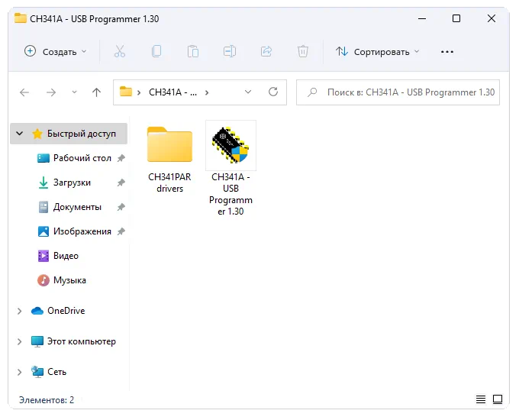
Task: Switch to details list view
Action: tap(481, 399)
